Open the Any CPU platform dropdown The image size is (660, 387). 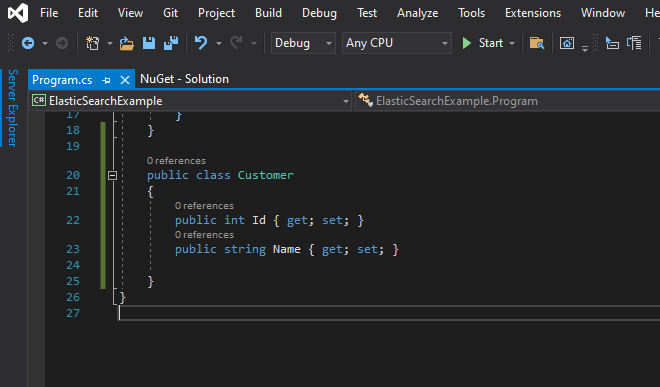pyautogui.click(x=397, y=43)
